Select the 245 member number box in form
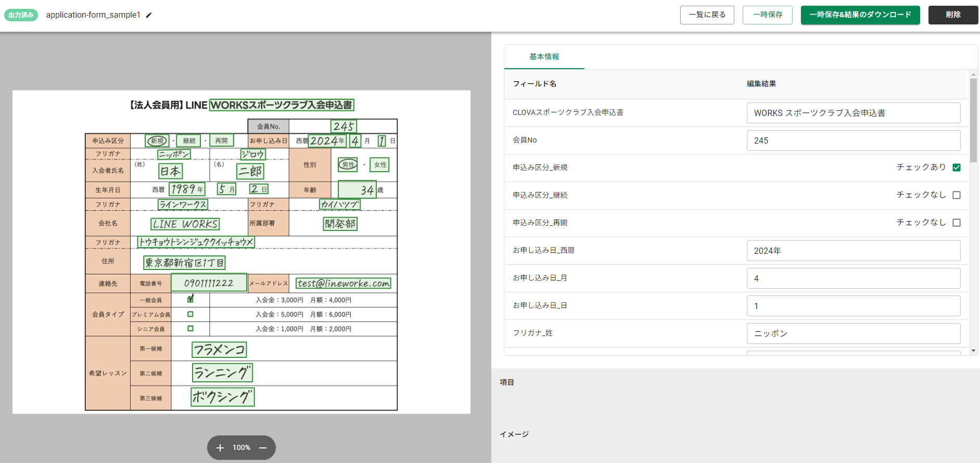Viewport: 980px width, 463px height. pos(344,126)
